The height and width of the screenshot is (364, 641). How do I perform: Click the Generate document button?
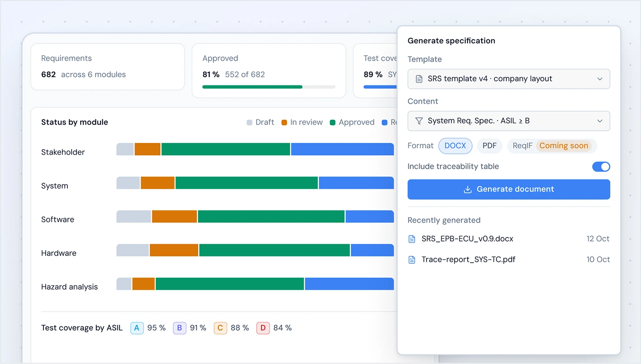(509, 189)
